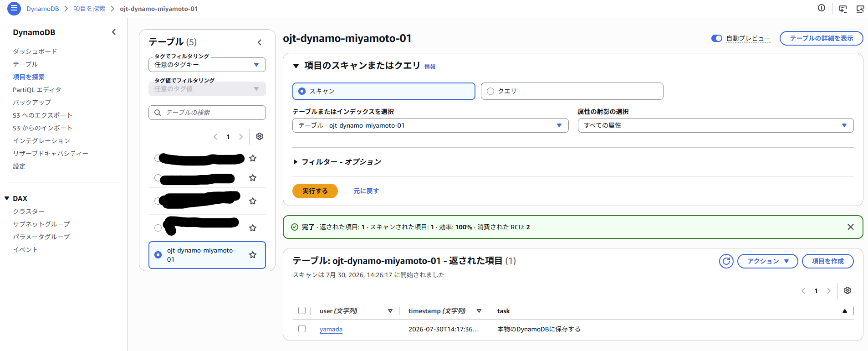
Task: Open the hamburger navigation menu
Action: tap(14, 8)
